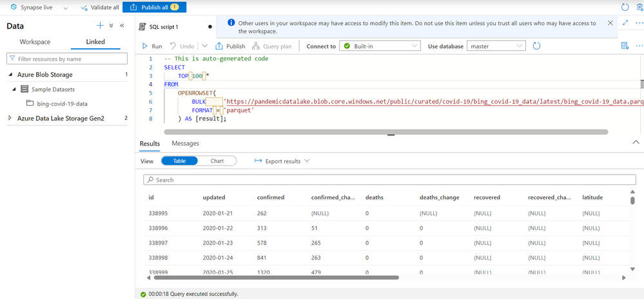Click the results table horizontal scrollbar
This screenshot has width=644, height=299.
click(x=276, y=278)
